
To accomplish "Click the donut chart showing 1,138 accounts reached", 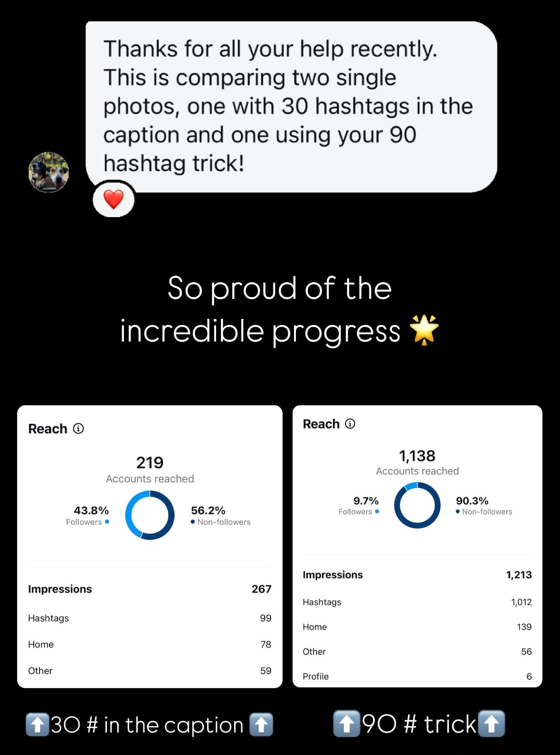I will click(x=417, y=505).
